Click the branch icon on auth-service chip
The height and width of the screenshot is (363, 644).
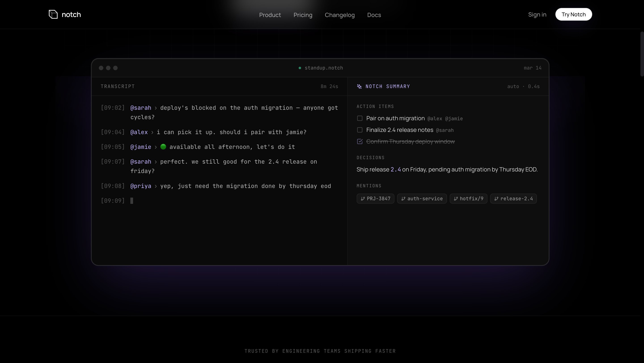point(403,199)
